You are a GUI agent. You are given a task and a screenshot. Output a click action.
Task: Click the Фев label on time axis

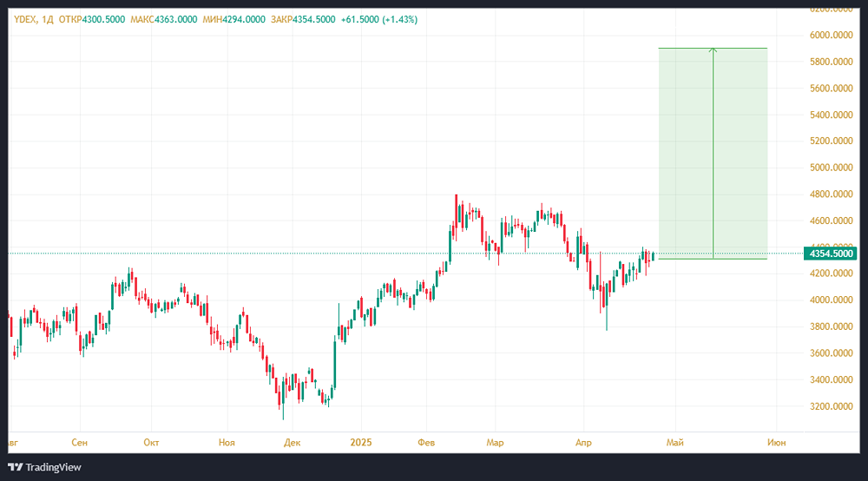(x=426, y=442)
